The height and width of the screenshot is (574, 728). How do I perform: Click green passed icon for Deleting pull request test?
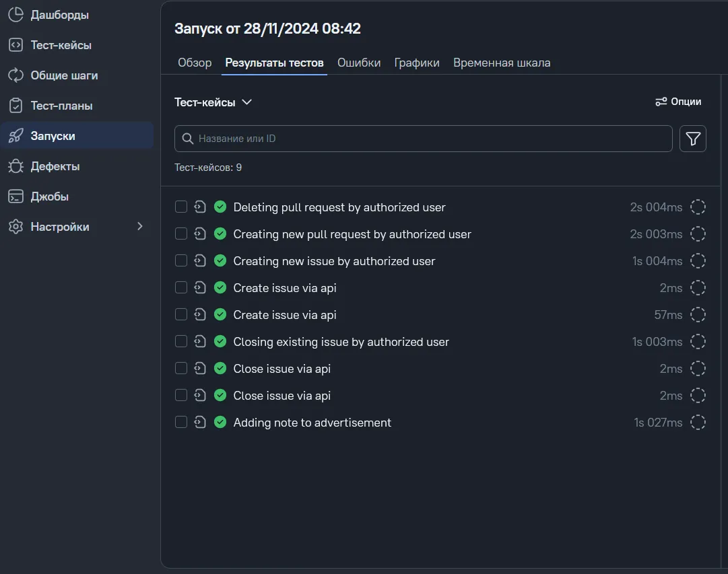[x=220, y=207]
